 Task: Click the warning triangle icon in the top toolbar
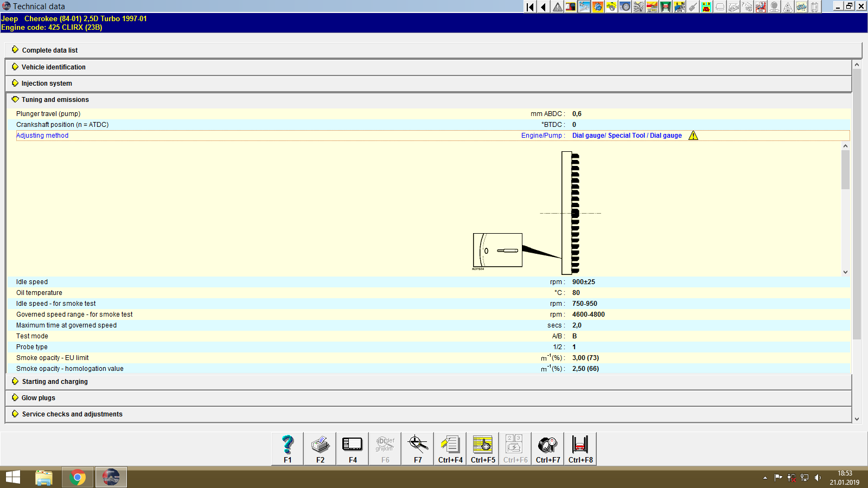pos(557,7)
